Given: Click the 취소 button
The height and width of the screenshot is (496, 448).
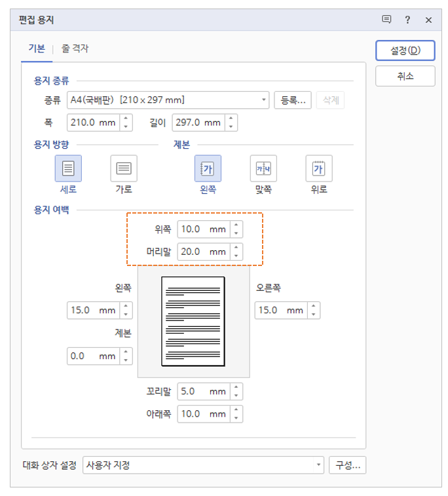Looking at the screenshot, I should [x=405, y=76].
